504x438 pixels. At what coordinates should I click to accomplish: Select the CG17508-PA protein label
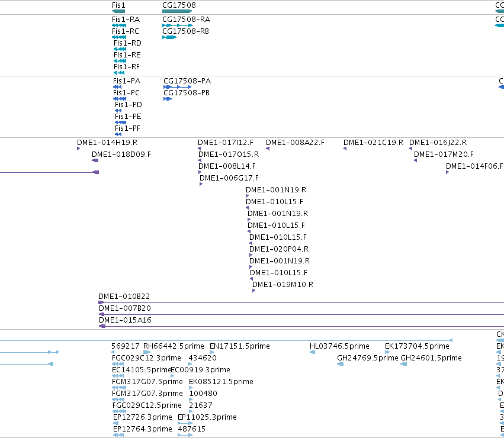(187, 81)
